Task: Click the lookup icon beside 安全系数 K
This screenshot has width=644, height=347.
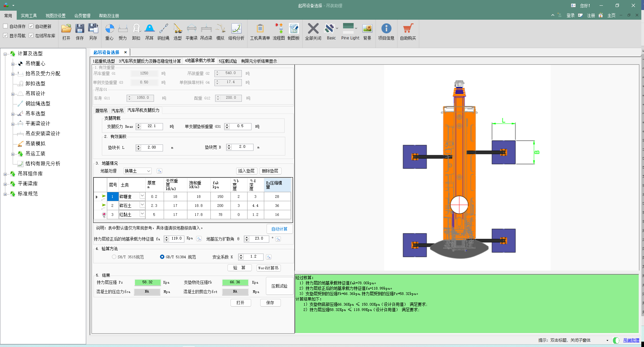Action: point(269,257)
